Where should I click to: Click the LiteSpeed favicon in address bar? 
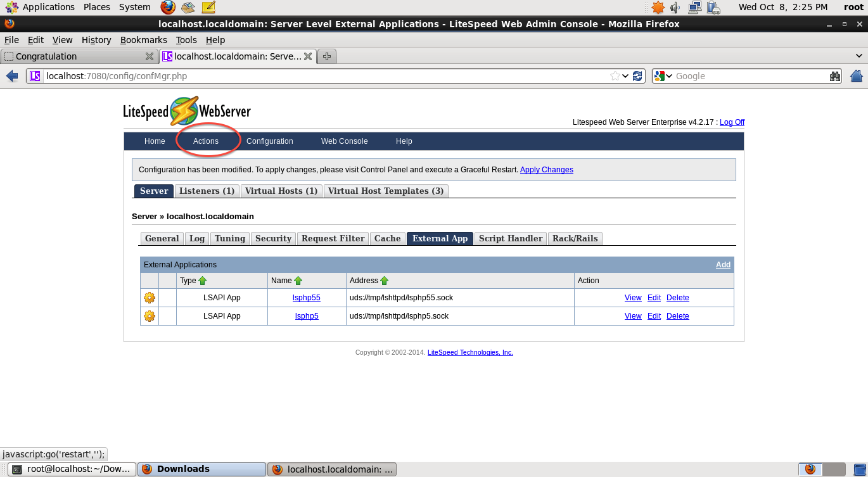(35, 76)
